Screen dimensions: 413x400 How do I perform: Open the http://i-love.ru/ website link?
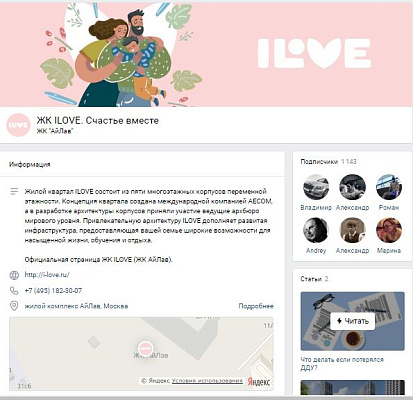(x=47, y=275)
